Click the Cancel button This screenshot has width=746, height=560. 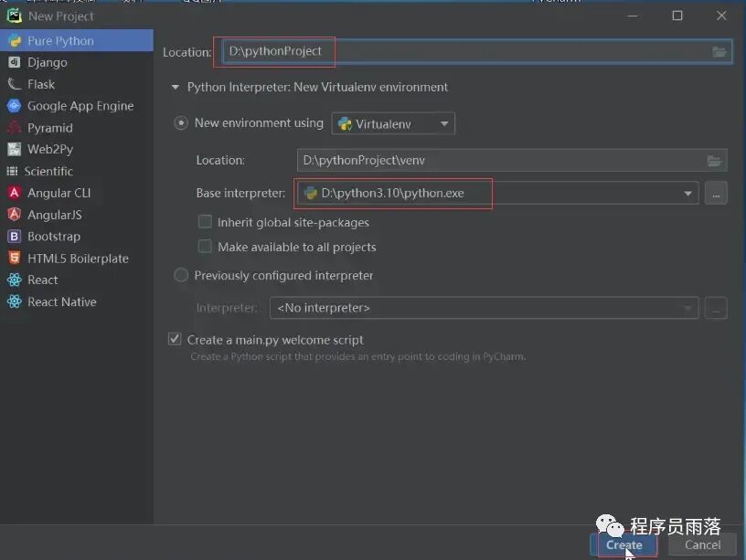[x=702, y=544]
